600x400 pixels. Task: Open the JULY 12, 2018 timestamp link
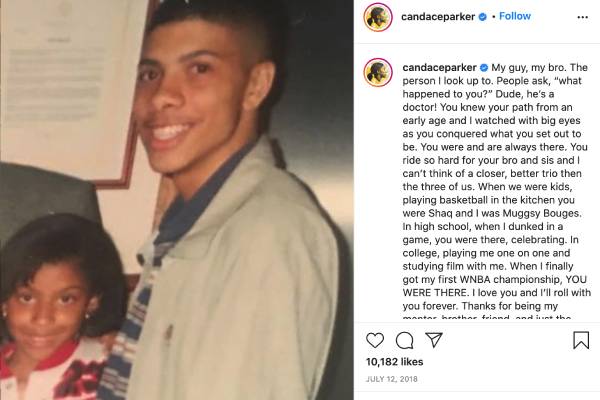[391, 379]
